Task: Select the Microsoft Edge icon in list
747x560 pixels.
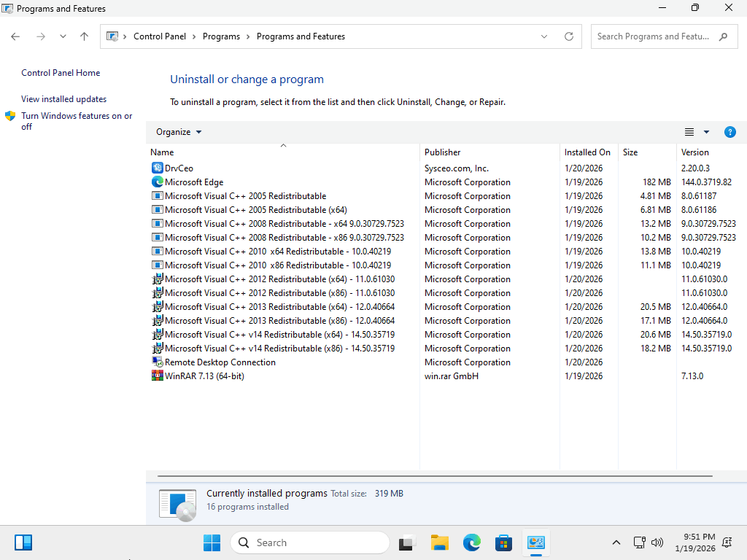Action: point(157,182)
